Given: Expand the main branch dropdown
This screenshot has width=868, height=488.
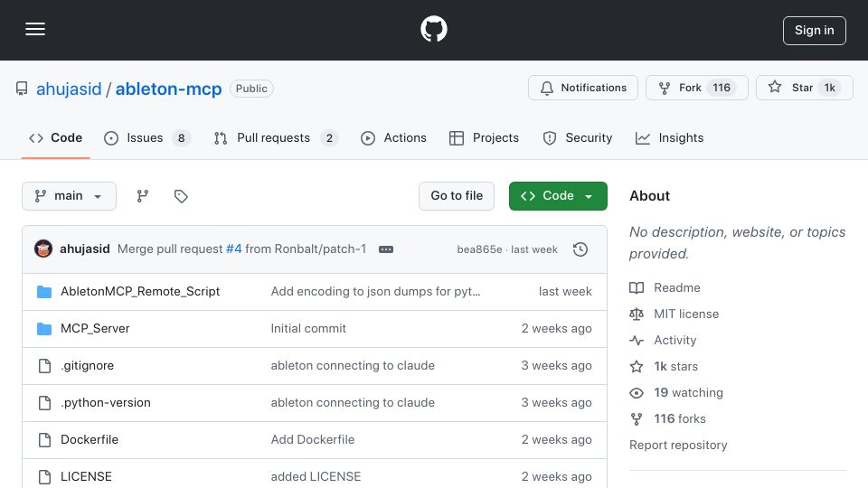Looking at the screenshot, I should pos(70,196).
